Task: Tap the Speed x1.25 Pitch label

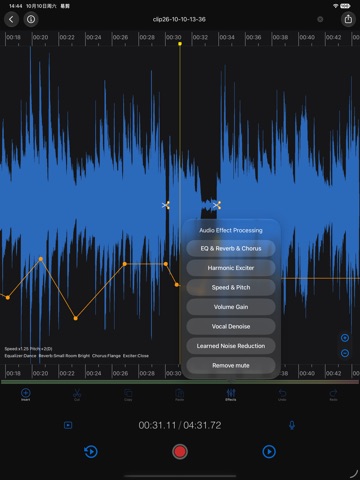Action: (x=28, y=349)
